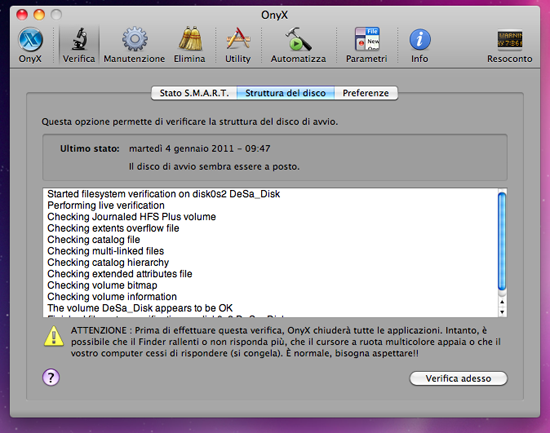Switch to the Preferenze tab
Screen dimensions: 550x433
click(366, 93)
